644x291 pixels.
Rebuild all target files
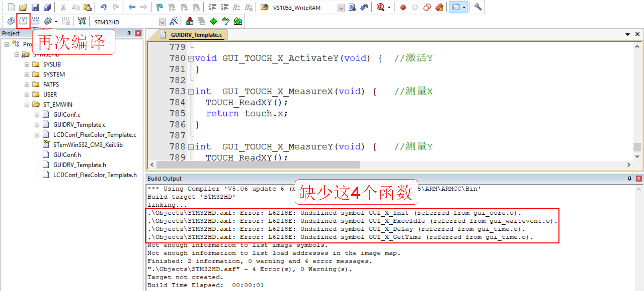[35, 21]
